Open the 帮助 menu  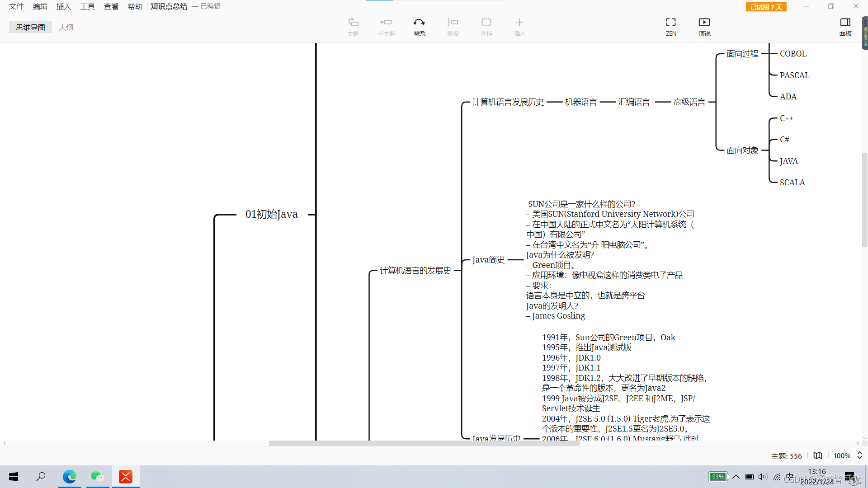pyautogui.click(x=135, y=6)
